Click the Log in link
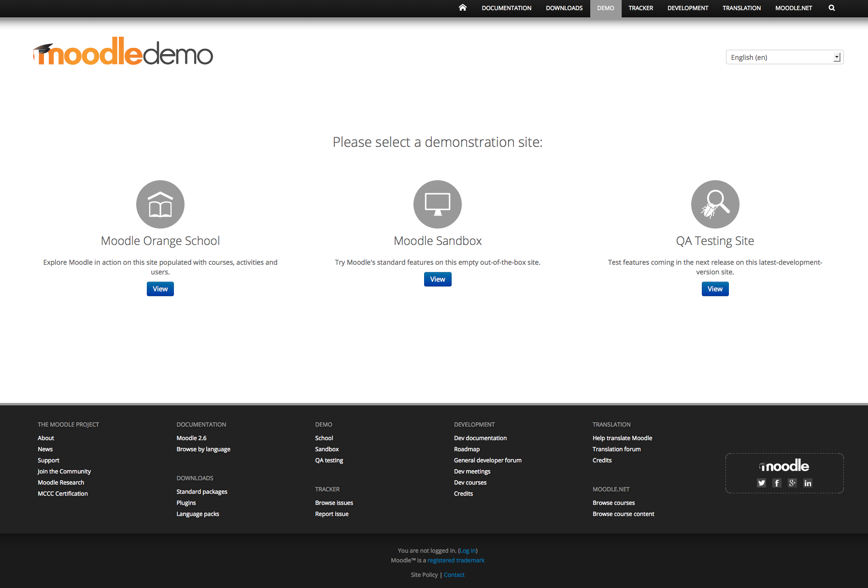 [x=468, y=551]
